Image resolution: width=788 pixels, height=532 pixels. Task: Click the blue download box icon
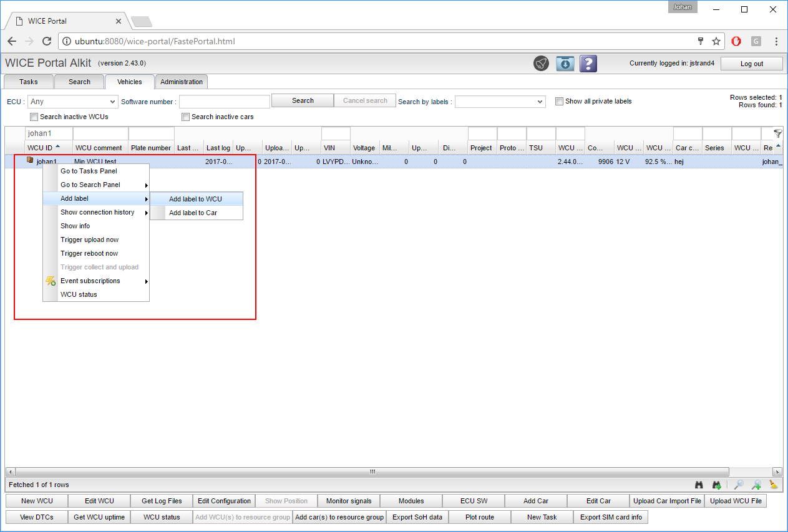point(565,64)
